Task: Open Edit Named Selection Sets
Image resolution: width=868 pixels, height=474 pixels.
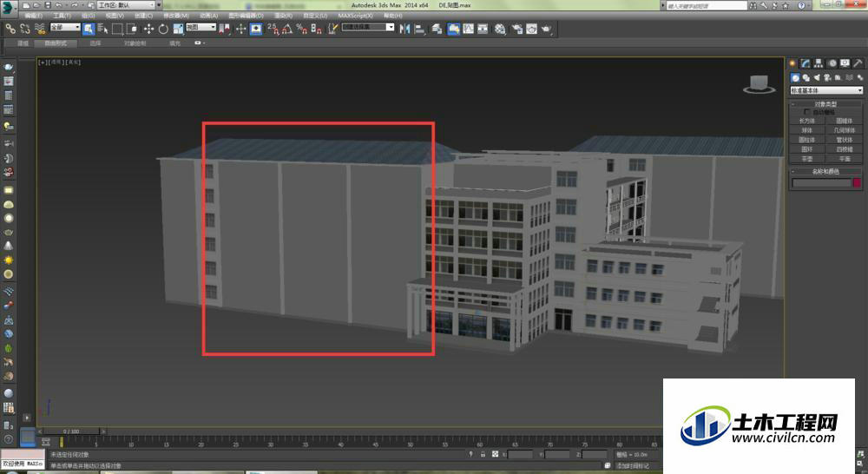Action: coord(332,29)
